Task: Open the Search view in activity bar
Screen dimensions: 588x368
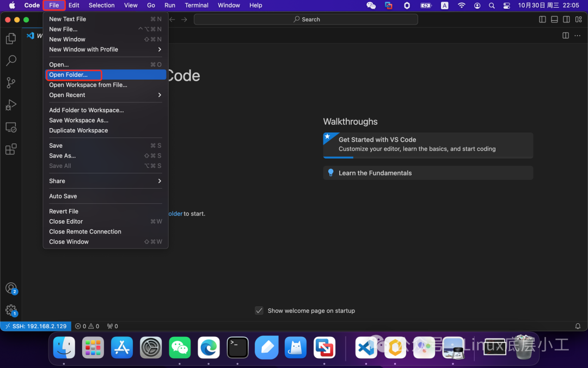Action: 11,61
